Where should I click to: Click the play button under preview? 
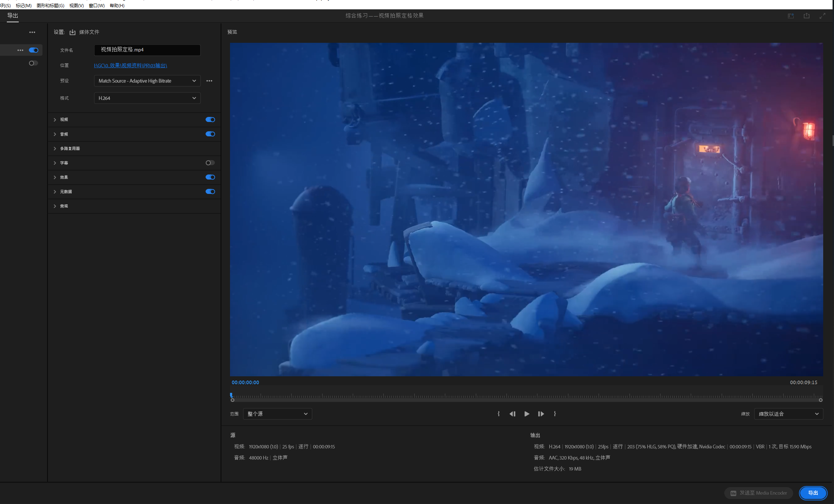pyautogui.click(x=527, y=414)
